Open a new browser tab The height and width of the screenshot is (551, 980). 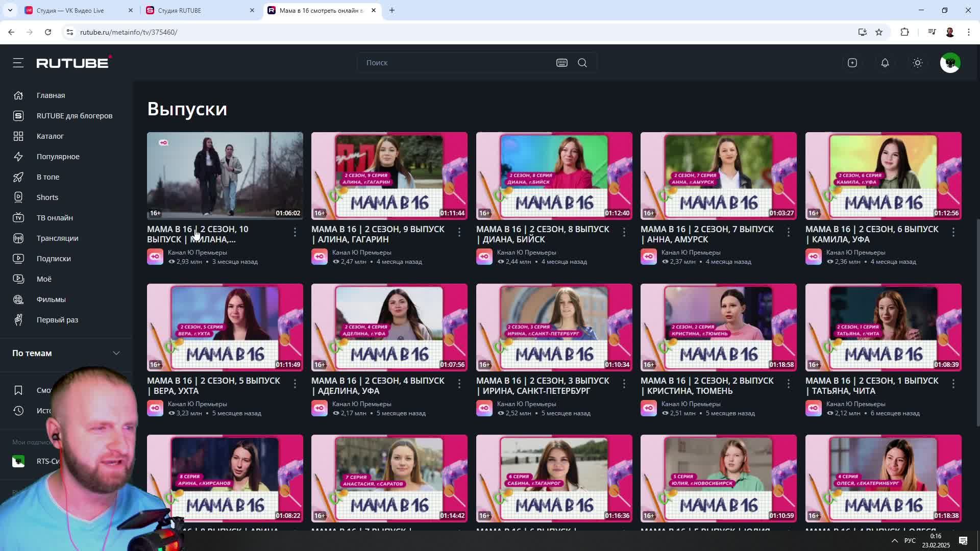click(392, 10)
